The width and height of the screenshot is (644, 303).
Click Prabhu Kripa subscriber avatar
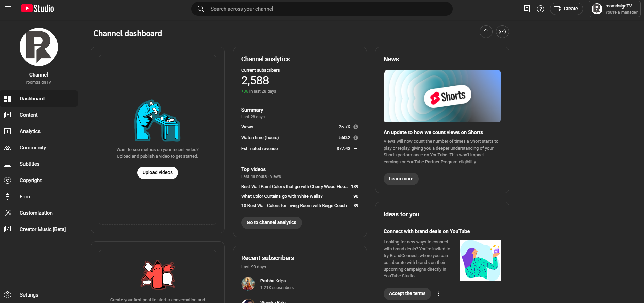coord(248,284)
